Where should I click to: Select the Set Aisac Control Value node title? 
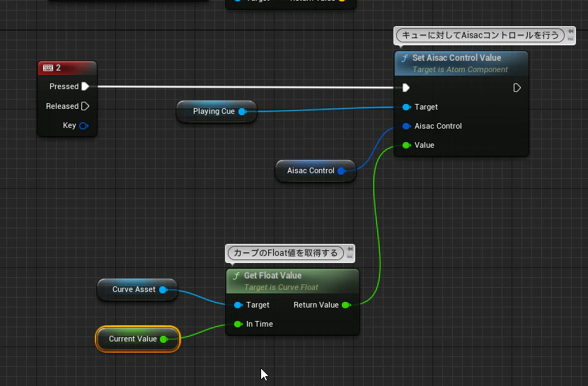click(x=456, y=58)
